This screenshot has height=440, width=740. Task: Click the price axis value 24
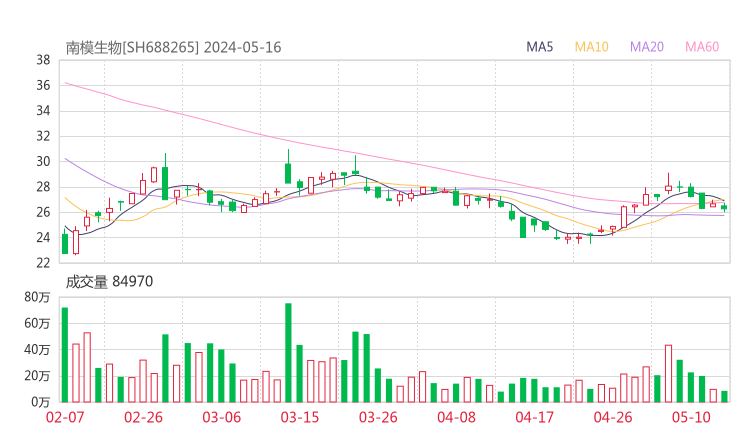tap(43, 237)
